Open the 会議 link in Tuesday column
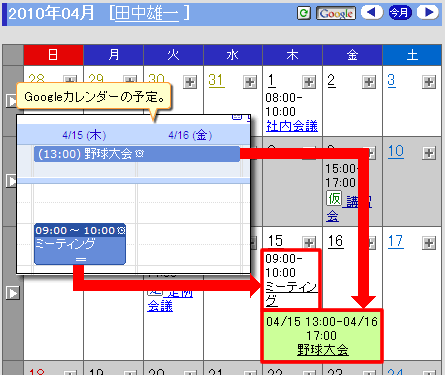445x375 pixels. [160, 306]
